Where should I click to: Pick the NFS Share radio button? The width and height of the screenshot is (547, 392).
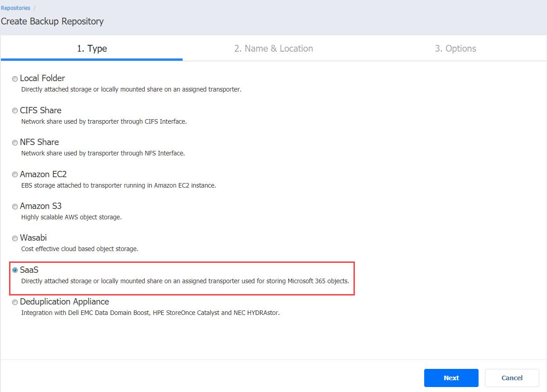[15, 143]
